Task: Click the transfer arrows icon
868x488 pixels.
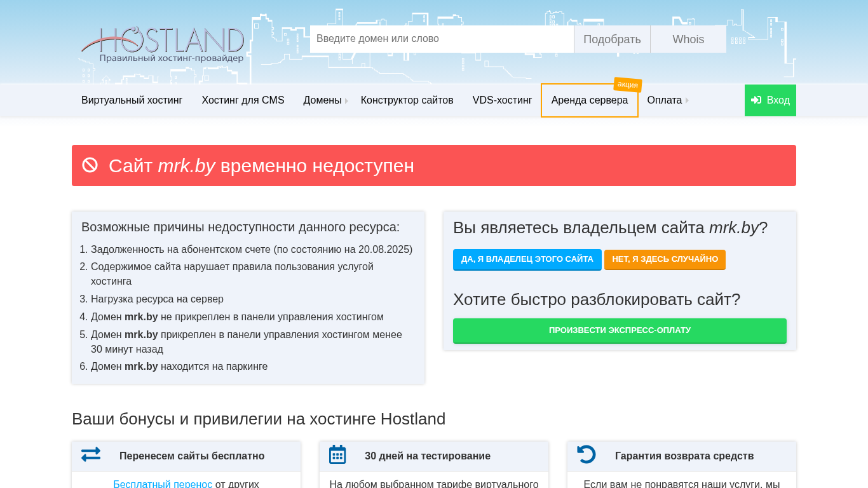Action: tap(91, 455)
